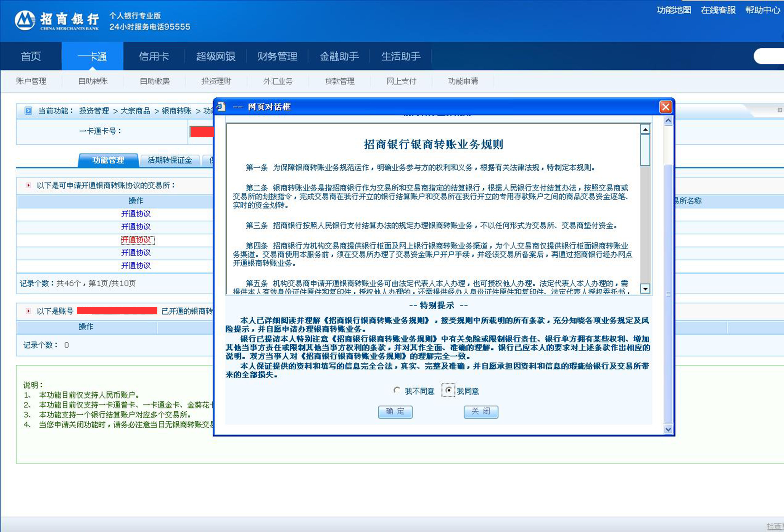Click inner rules scrollbar down arrow
The width and height of the screenshot is (784, 532).
point(645,289)
